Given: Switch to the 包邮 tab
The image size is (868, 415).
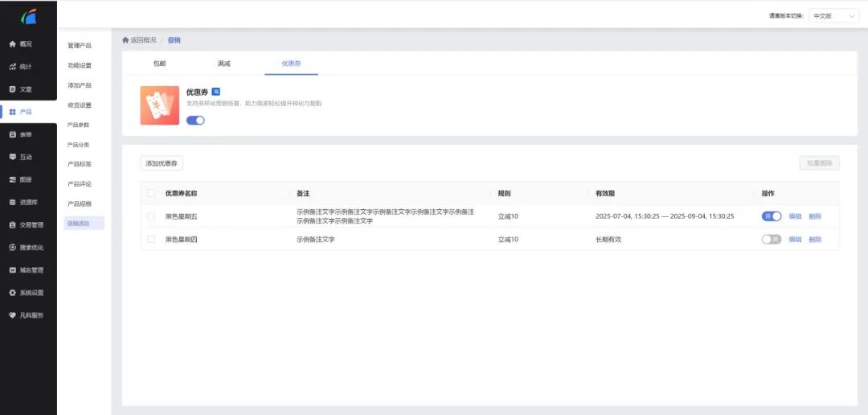Looking at the screenshot, I should [159, 64].
